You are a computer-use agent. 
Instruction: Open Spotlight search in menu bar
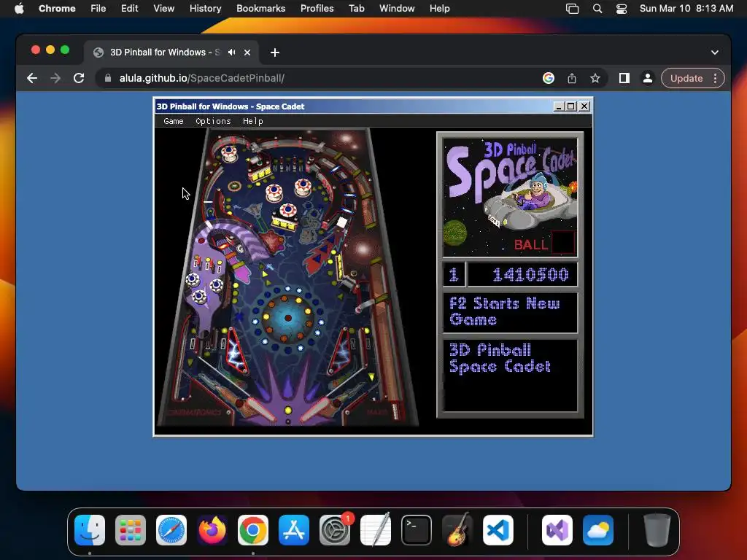point(597,9)
